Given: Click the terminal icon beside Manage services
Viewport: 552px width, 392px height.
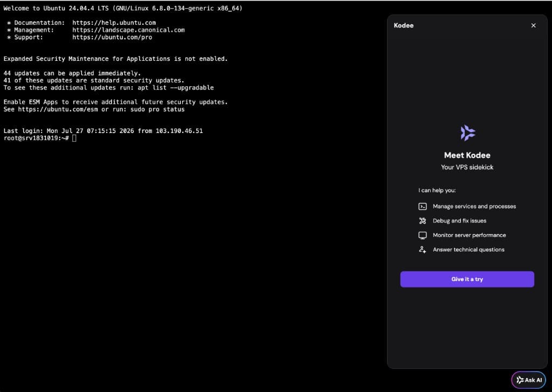Looking at the screenshot, I should coord(423,206).
